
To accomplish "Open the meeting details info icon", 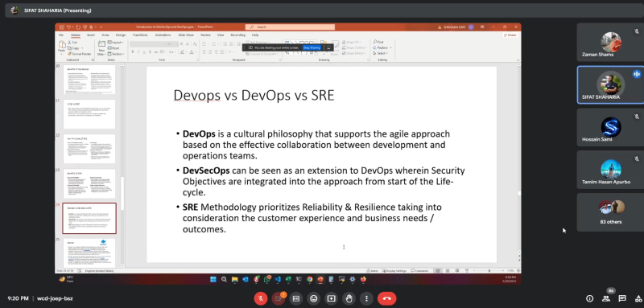I will point(590,298).
